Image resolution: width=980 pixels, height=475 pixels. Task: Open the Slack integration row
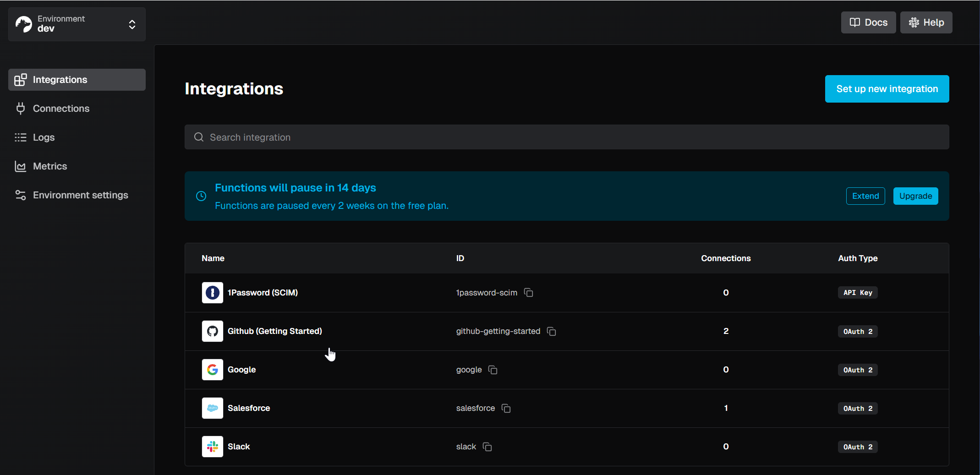pyautogui.click(x=567, y=447)
